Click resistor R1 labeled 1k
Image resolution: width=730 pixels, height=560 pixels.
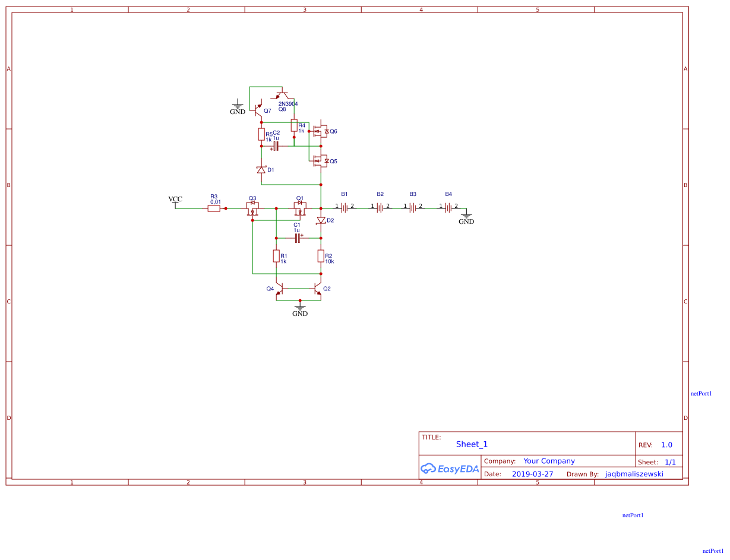(277, 257)
